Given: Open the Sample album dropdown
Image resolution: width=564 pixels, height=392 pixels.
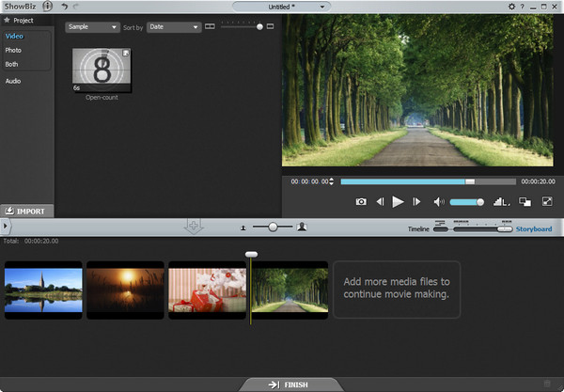Looking at the screenshot, I should (x=92, y=27).
